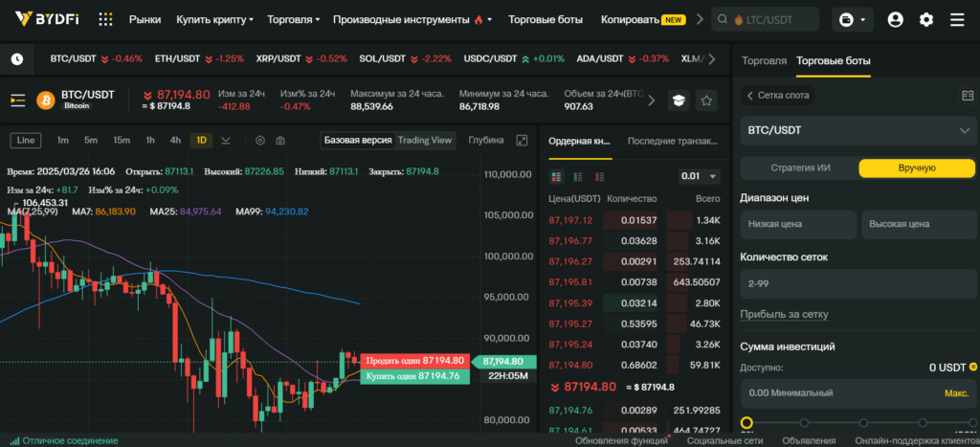Open settings gear in top bar

pyautogui.click(x=925, y=19)
